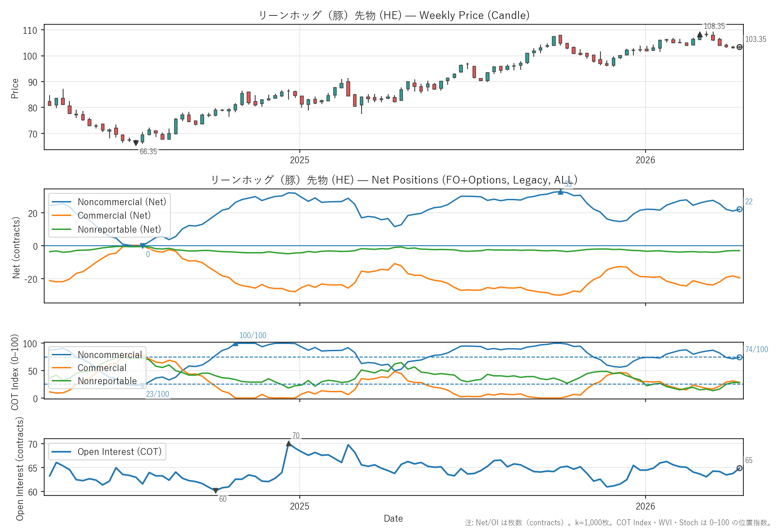This screenshot has height=532, width=779.
Task: Click the orange Commercial swatch in COT Index legend
Action: 61,368
